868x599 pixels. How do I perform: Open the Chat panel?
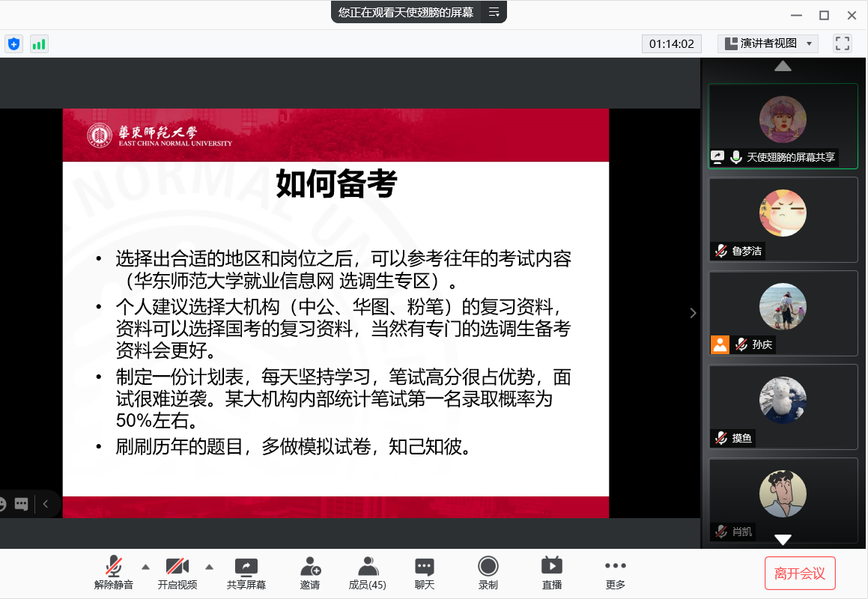tap(425, 573)
